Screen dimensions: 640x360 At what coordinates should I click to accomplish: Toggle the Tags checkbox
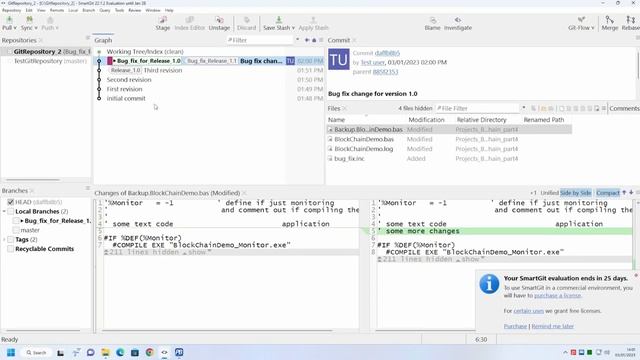[x=11, y=240]
